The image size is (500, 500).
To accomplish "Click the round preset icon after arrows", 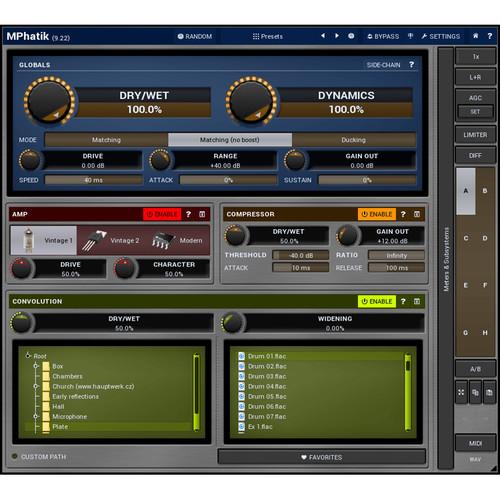I will 351,36.
